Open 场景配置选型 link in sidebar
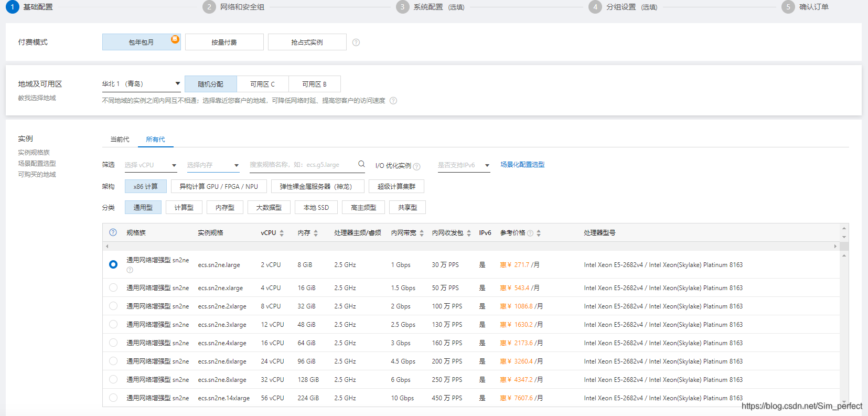The width and height of the screenshot is (868, 416). (37, 164)
